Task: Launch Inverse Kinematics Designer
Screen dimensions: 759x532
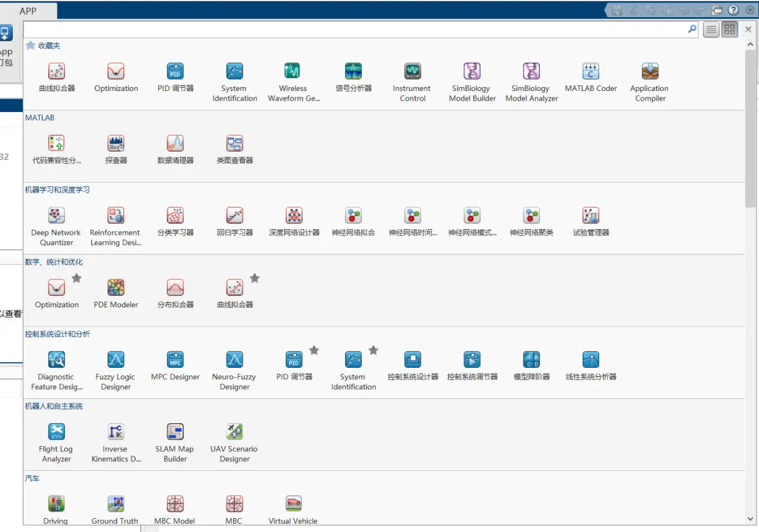Action: (x=116, y=442)
